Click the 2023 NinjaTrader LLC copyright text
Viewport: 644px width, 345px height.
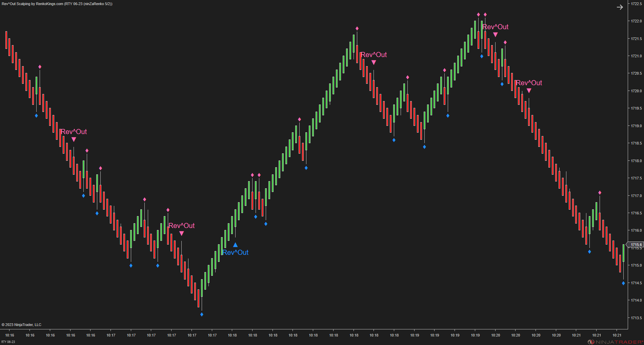click(22, 324)
